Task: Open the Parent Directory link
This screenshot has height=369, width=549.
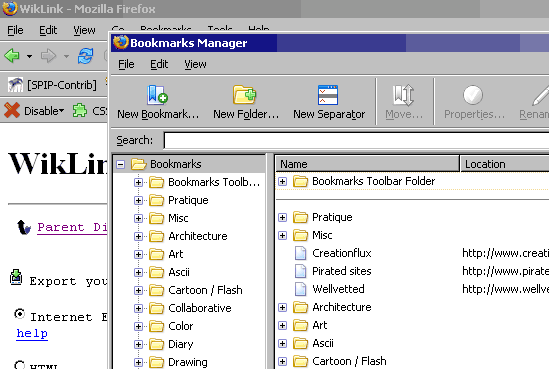Action: (72, 228)
